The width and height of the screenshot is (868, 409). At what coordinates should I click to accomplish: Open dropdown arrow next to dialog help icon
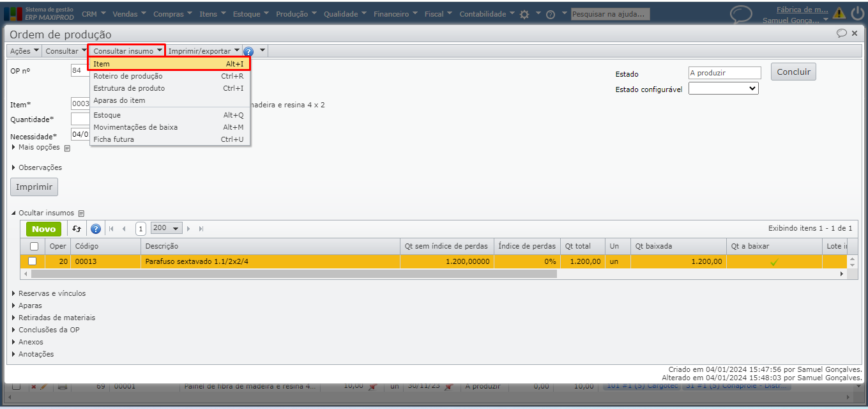(262, 50)
